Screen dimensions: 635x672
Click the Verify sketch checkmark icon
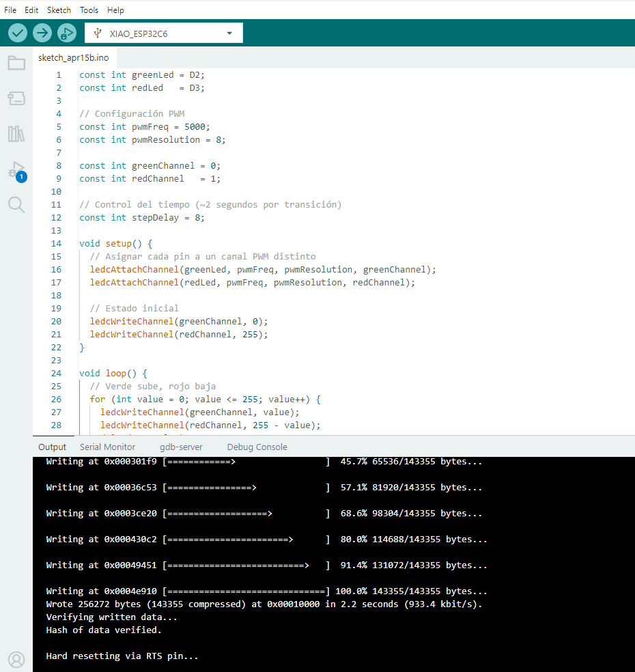pos(17,32)
